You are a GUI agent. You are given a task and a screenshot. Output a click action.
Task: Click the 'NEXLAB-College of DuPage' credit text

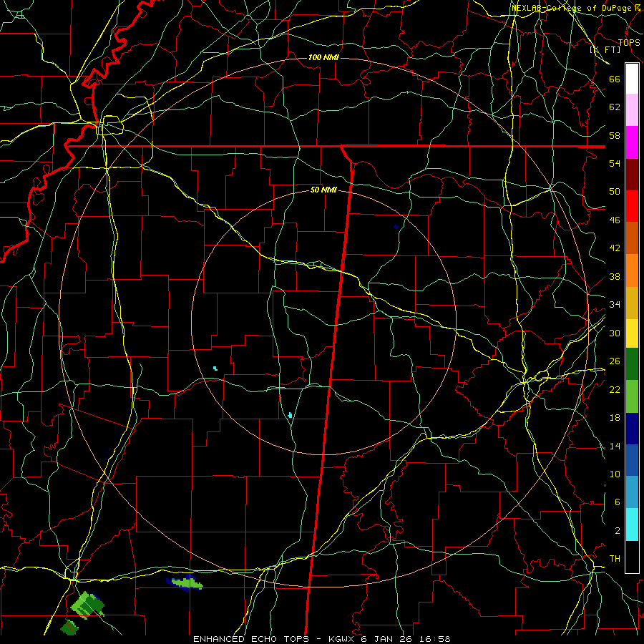click(x=571, y=8)
